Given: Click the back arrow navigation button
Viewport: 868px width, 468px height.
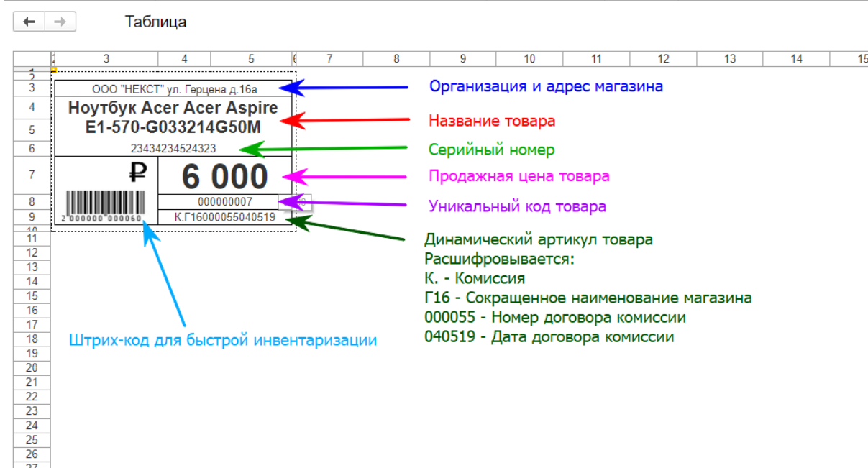Looking at the screenshot, I should pyautogui.click(x=29, y=22).
